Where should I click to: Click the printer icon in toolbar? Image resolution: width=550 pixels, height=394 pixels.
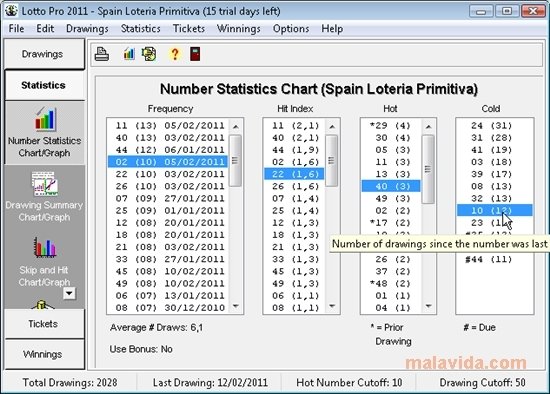click(102, 54)
